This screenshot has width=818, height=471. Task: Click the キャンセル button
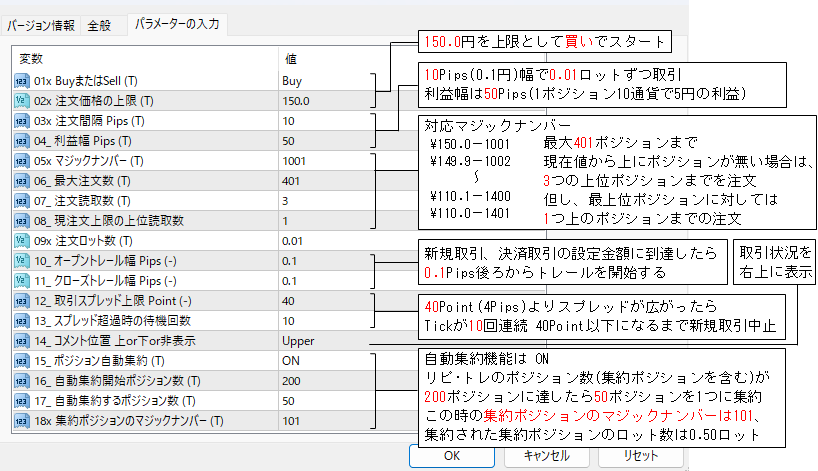tap(547, 455)
